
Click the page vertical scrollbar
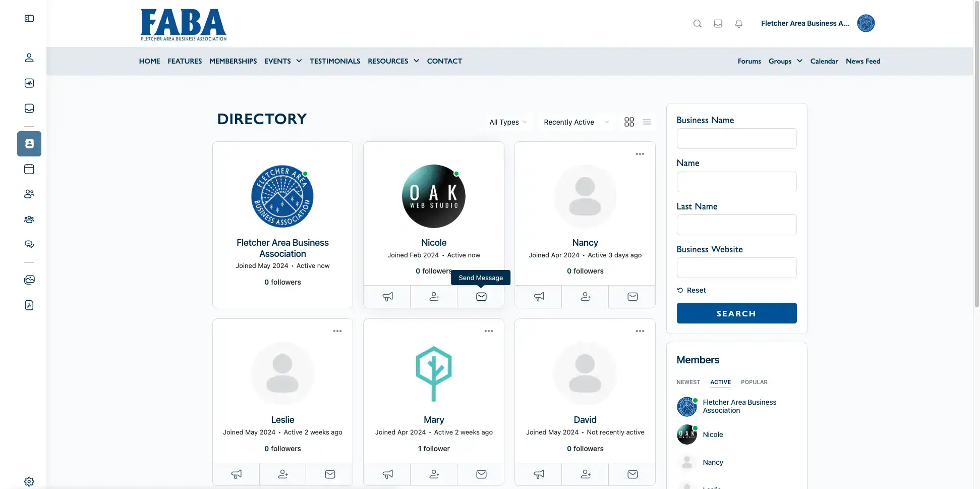click(976, 153)
